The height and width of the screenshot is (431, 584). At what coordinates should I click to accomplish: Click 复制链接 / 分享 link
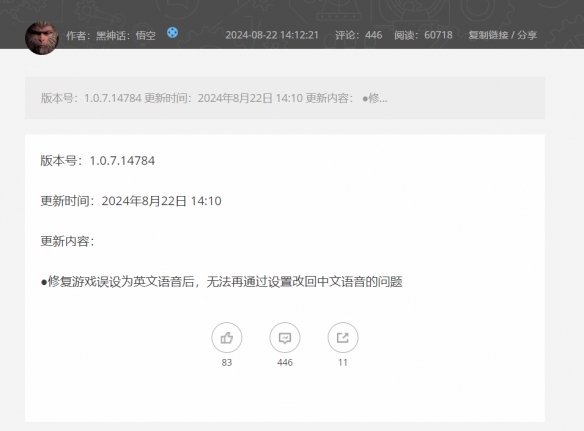[x=502, y=35]
